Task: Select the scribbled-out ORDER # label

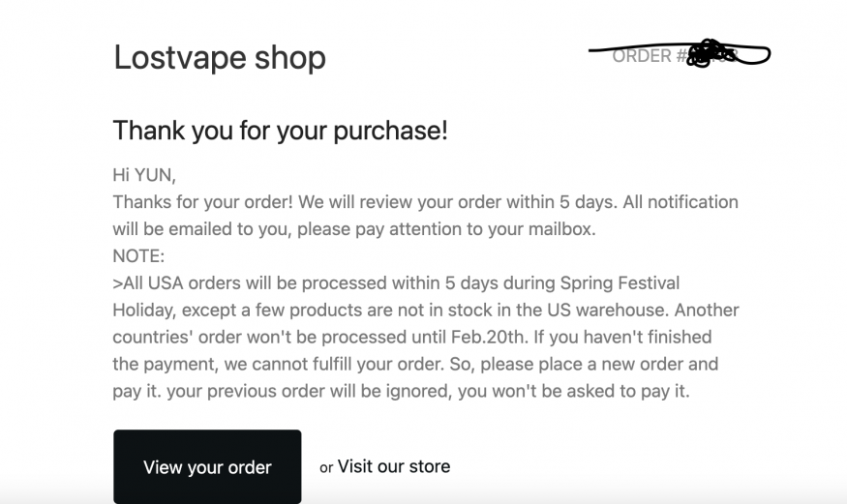Action: pos(650,55)
